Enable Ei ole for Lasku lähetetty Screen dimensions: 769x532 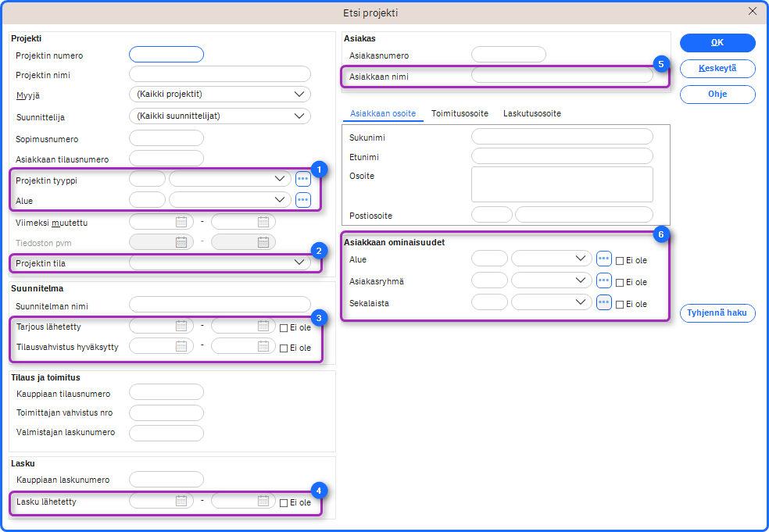284,503
